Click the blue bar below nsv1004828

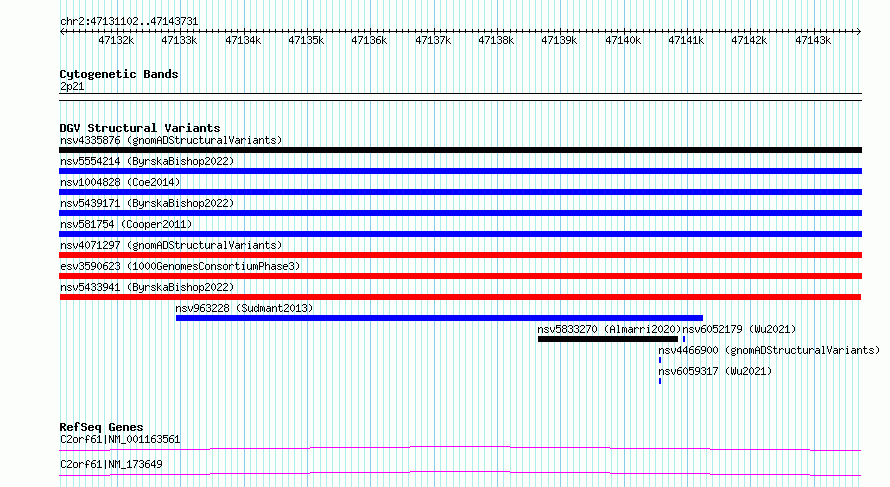pos(460,192)
